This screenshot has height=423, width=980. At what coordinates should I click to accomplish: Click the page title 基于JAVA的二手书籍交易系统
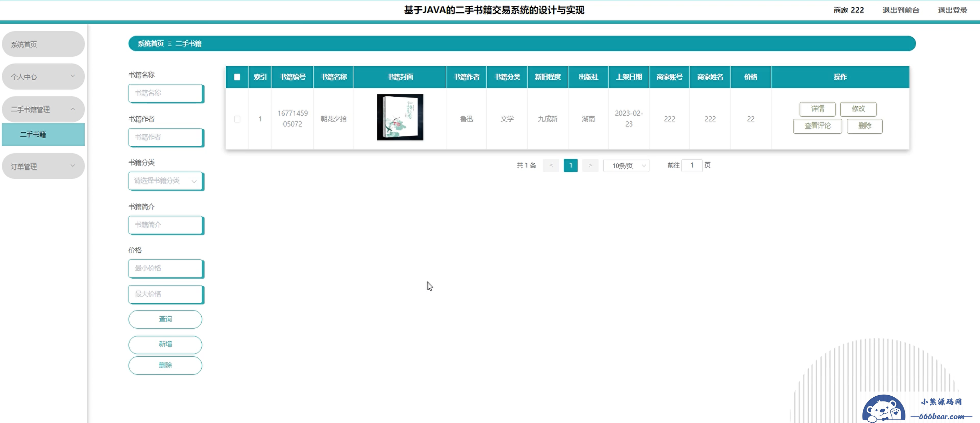click(x=494, y=10)
